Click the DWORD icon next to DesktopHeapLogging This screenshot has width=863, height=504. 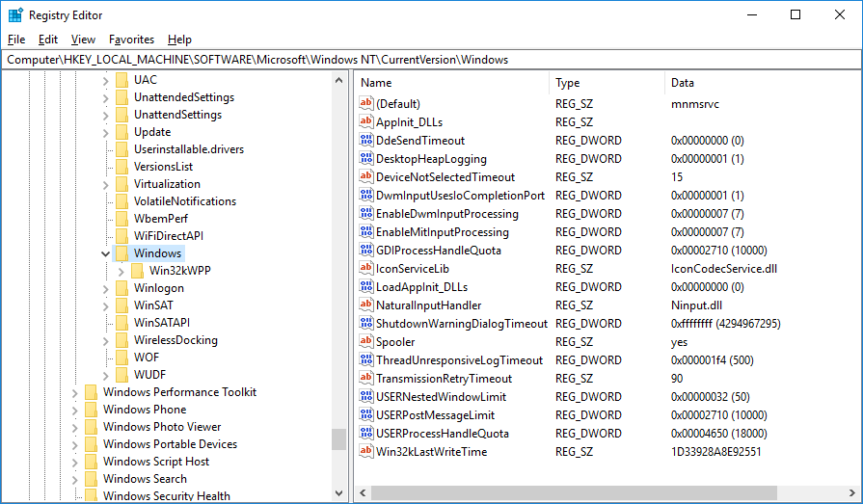[x=366, y=158]
